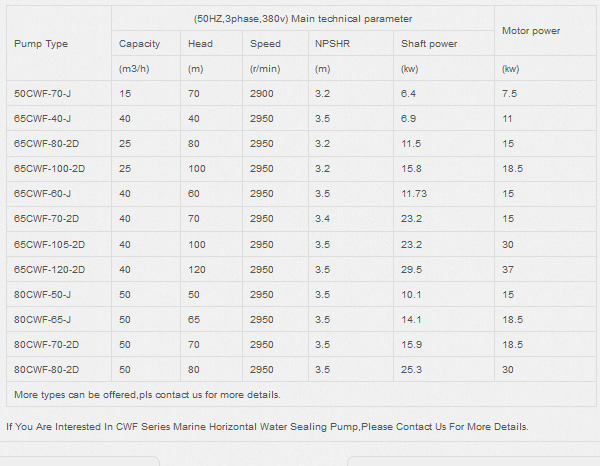Click the 2900 speed value cell

point(261,93)
